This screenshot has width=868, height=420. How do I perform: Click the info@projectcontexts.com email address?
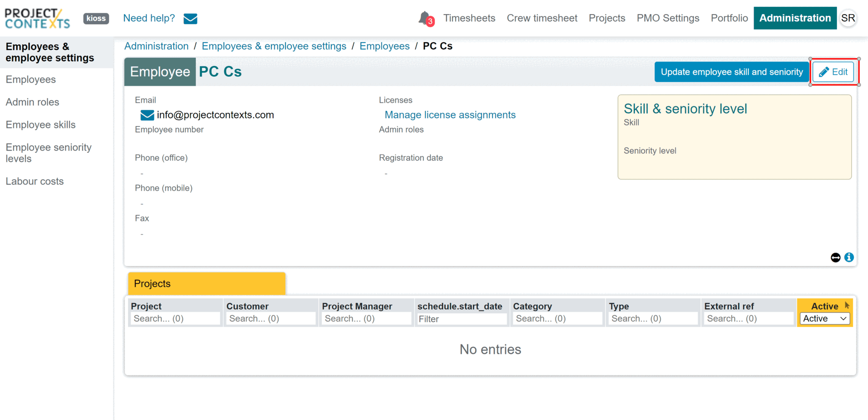(x=215, y=115)
